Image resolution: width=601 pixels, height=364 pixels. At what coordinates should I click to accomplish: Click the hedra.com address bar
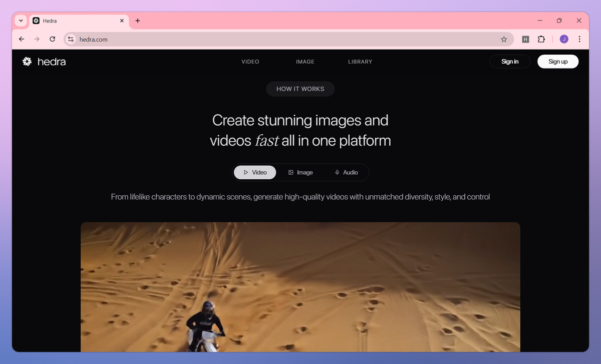(x=288, y=39)
